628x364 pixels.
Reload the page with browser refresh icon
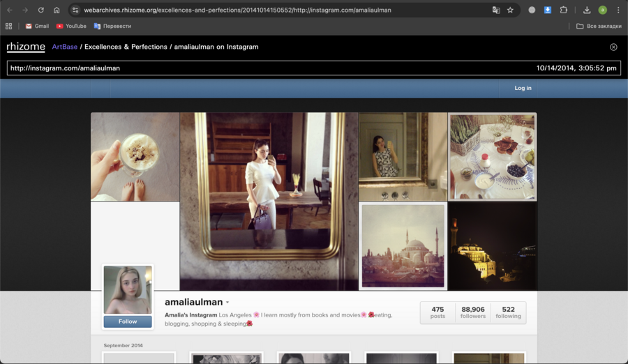[41, 10]
